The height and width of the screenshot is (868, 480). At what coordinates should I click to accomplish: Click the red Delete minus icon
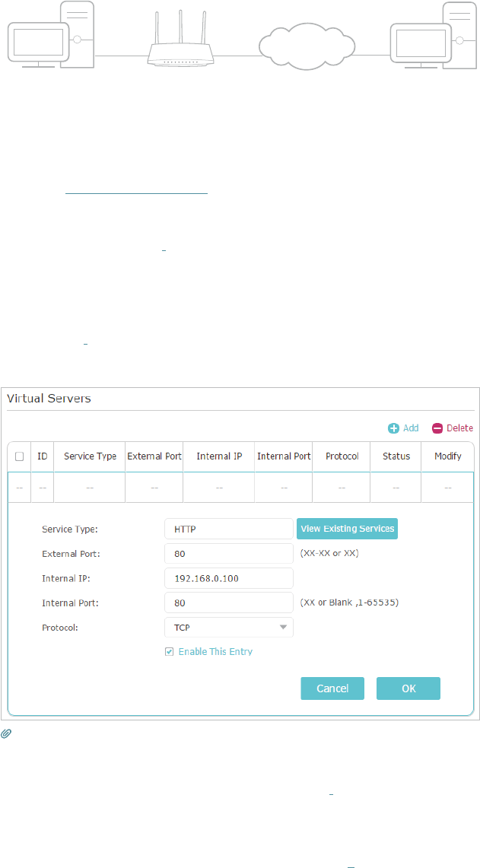click(437, 428)
